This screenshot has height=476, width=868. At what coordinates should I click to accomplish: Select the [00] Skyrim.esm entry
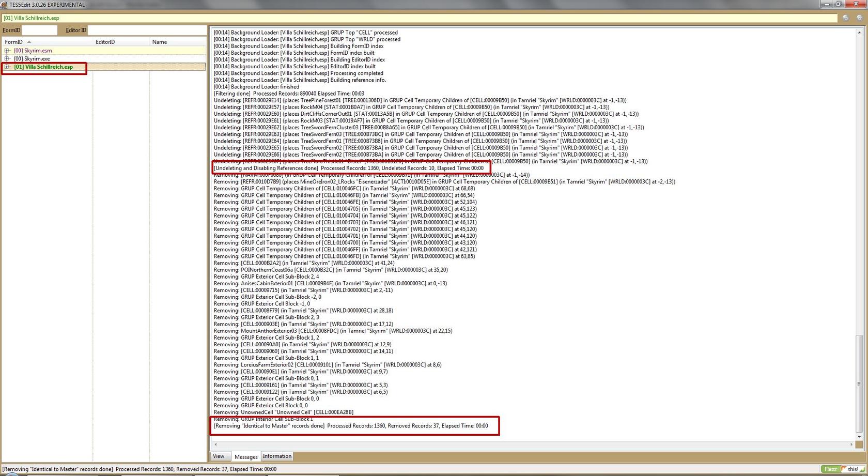(33, 51)
